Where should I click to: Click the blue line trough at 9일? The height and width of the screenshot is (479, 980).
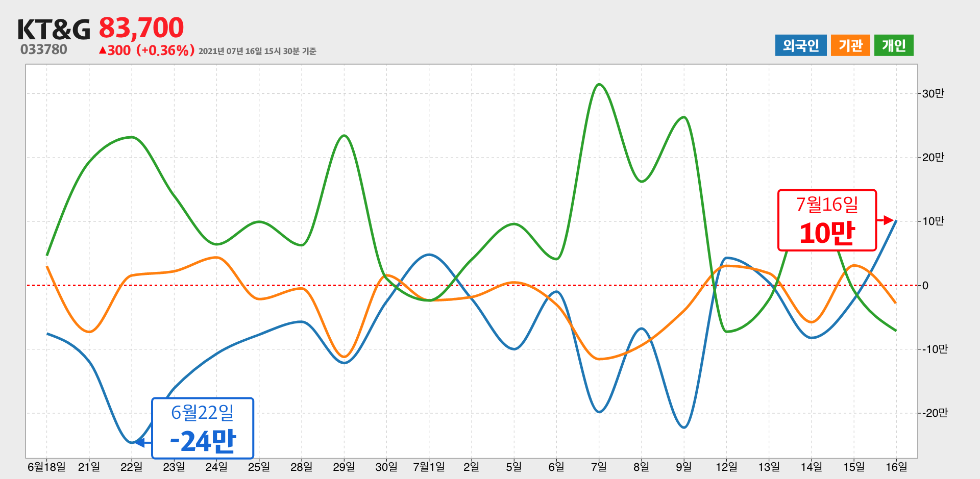coord(684,427)
